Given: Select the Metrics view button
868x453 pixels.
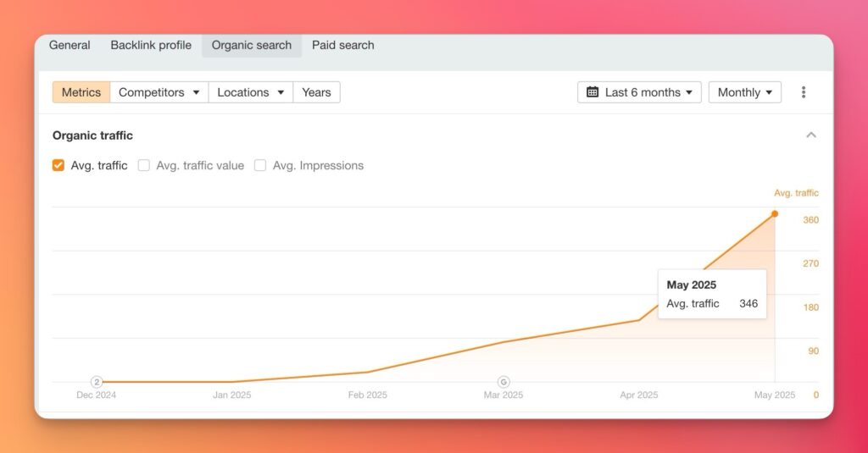Looking at the screenshot, I should (x=81, y=92).
